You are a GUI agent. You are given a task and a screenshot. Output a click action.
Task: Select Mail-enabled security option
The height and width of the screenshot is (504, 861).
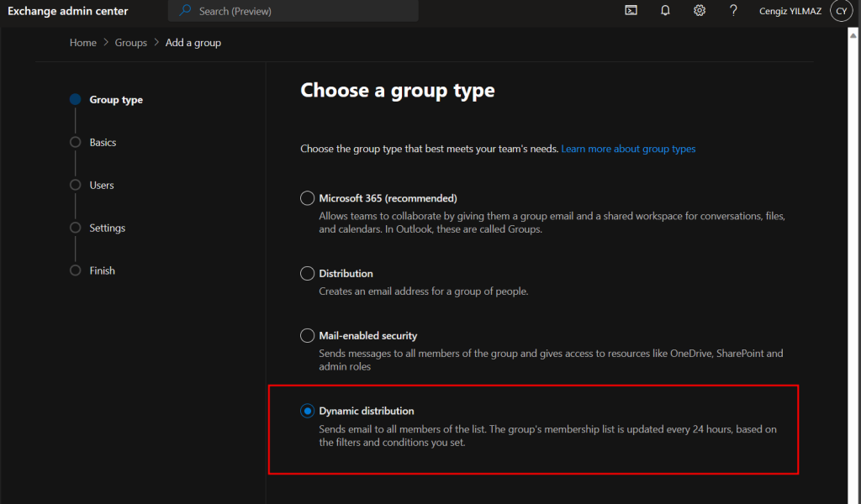(308, 335)
